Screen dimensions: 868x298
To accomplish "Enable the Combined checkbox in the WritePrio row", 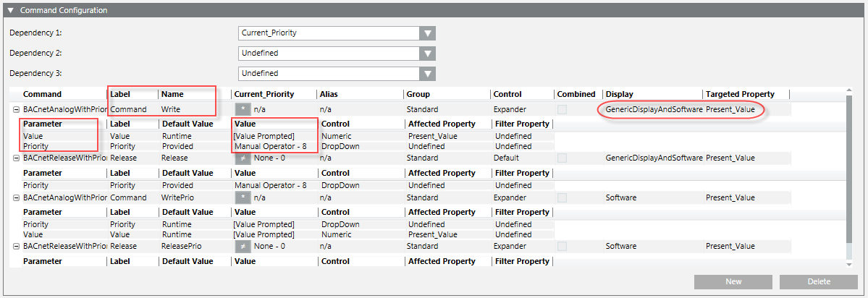I will 562,197.
